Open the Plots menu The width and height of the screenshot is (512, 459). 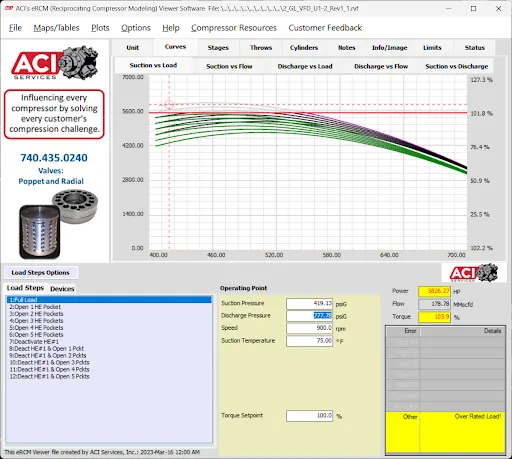click(100, 28)
